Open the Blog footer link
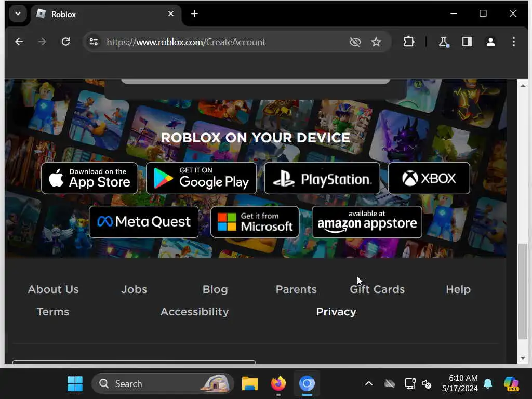This screenshot has width=532, height=399. [215, 289]
